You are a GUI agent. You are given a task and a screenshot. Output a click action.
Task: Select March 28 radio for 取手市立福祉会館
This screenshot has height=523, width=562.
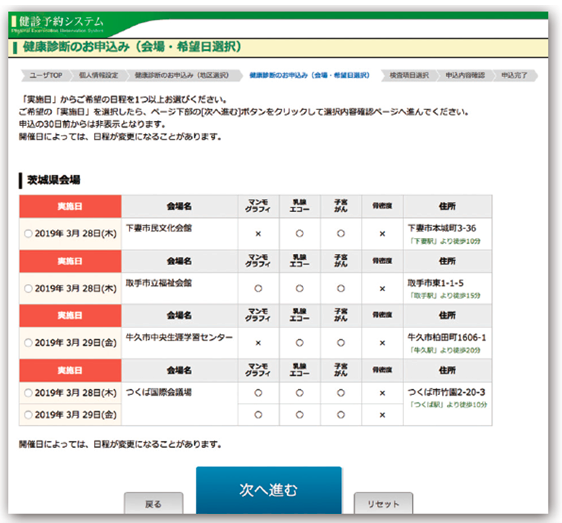tap(28, 289)
